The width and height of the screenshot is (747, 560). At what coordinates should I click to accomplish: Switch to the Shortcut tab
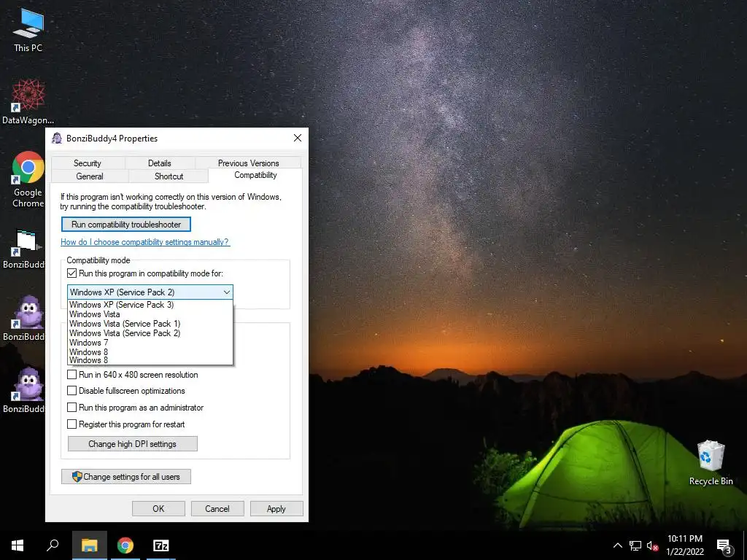tap(169, 176)
